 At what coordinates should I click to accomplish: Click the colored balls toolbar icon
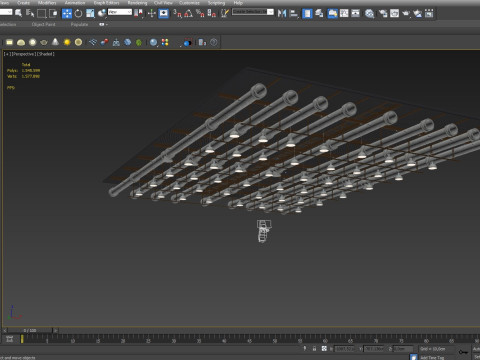165,42
